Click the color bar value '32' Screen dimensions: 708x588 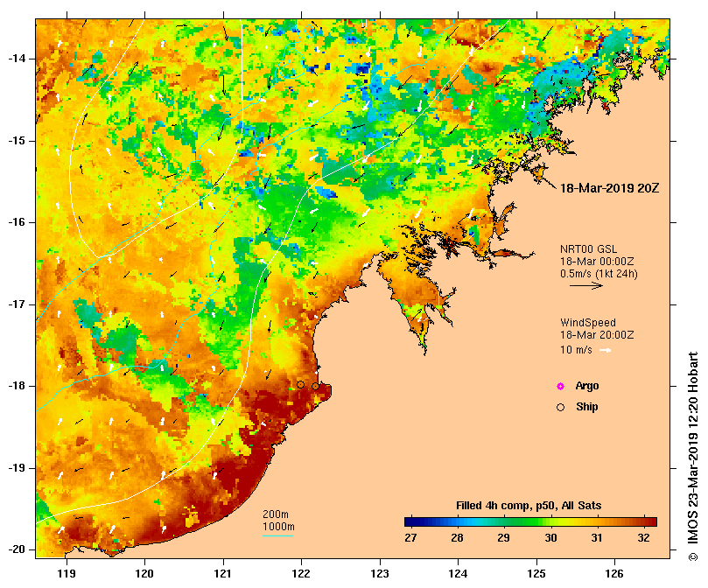(643, 538)
